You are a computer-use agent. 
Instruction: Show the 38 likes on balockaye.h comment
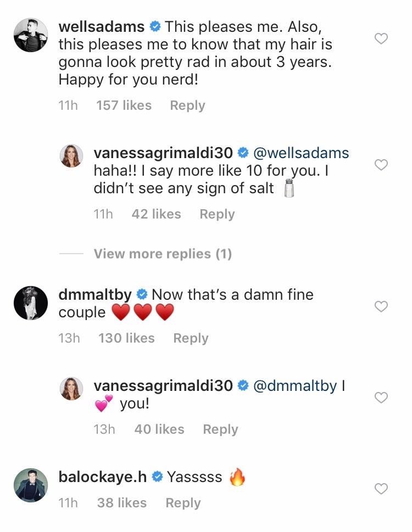(x=121, y=502)
